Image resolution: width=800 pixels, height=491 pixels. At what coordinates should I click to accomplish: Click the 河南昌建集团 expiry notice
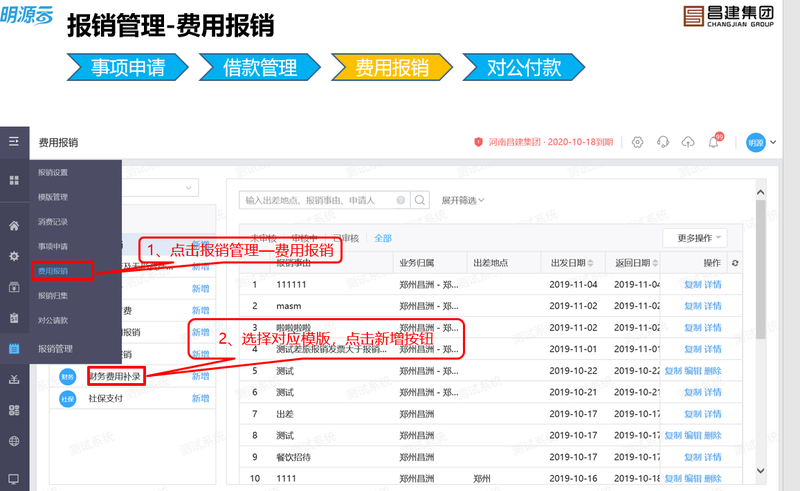pos(544,142)
